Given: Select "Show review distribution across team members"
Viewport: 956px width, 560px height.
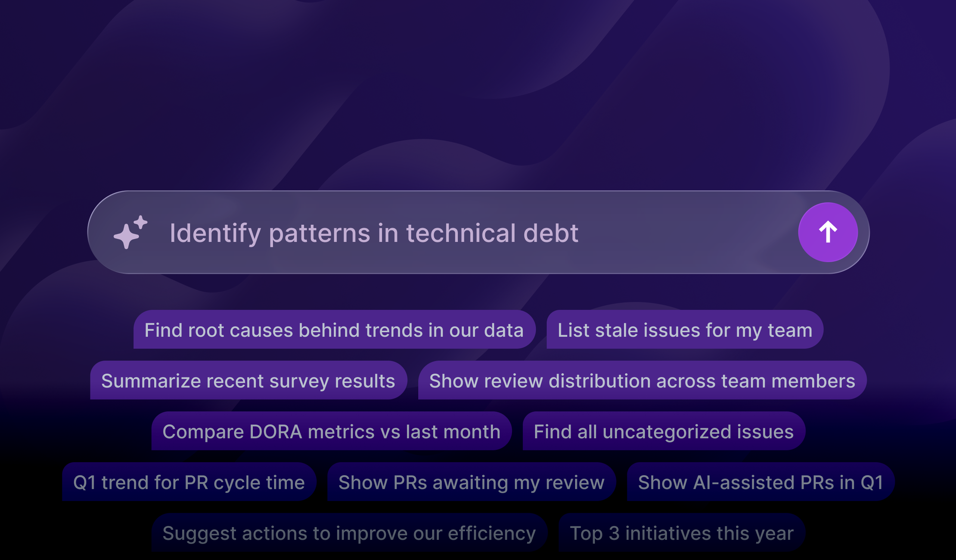Looking at the screenshot, I should [x=642, y=381].
